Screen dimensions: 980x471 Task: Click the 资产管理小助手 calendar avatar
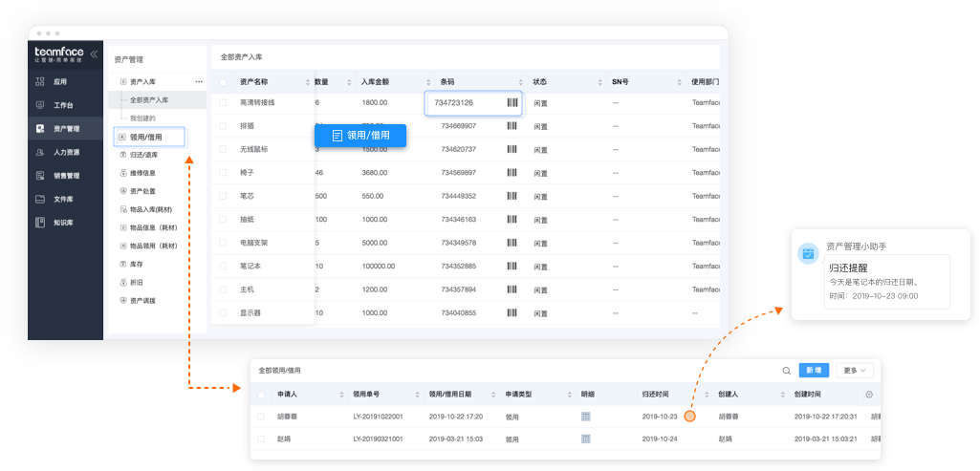coord(808,253)
